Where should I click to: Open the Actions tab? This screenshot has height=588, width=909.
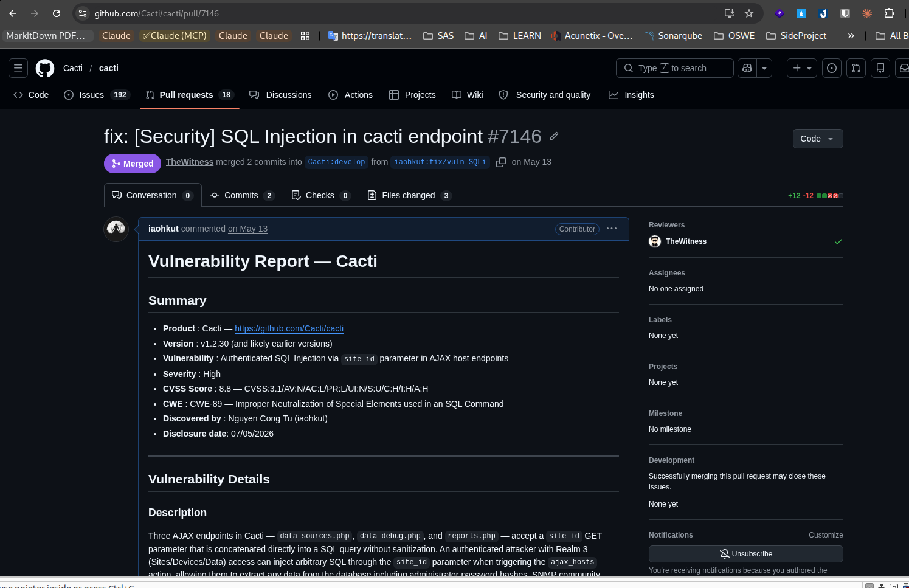coord(351,95)
